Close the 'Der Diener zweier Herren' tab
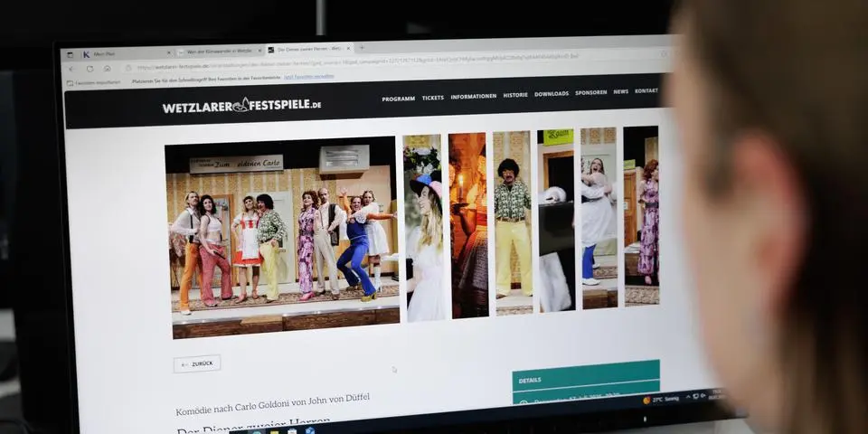The height and width of the screenshot is (434, 868). pyautogui.click(x=347, y=49)
